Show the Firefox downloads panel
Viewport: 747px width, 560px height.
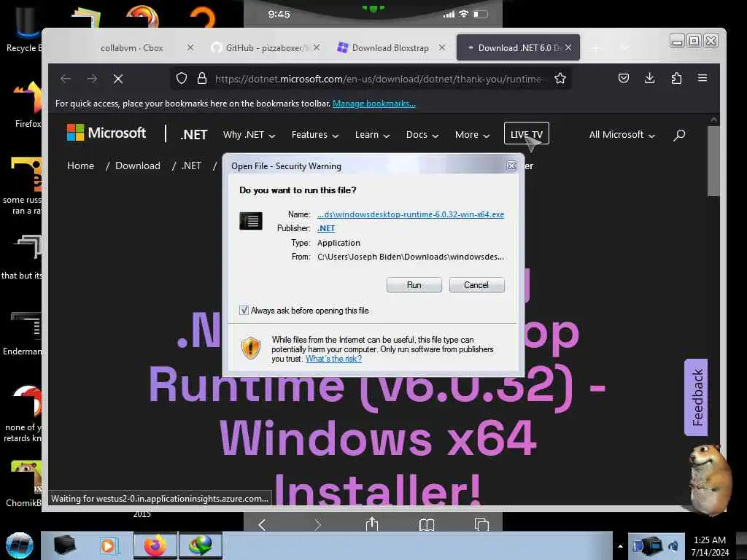[x=650, y=78]
